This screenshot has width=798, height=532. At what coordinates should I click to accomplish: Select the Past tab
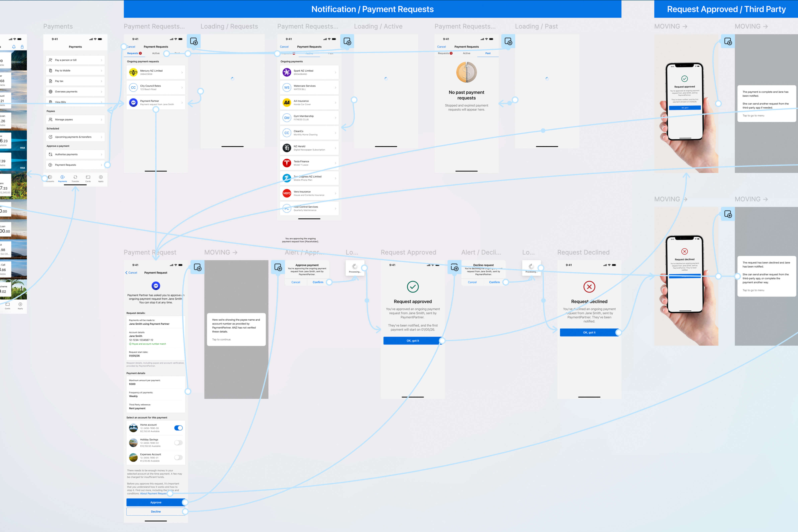[x=488, y=53]
